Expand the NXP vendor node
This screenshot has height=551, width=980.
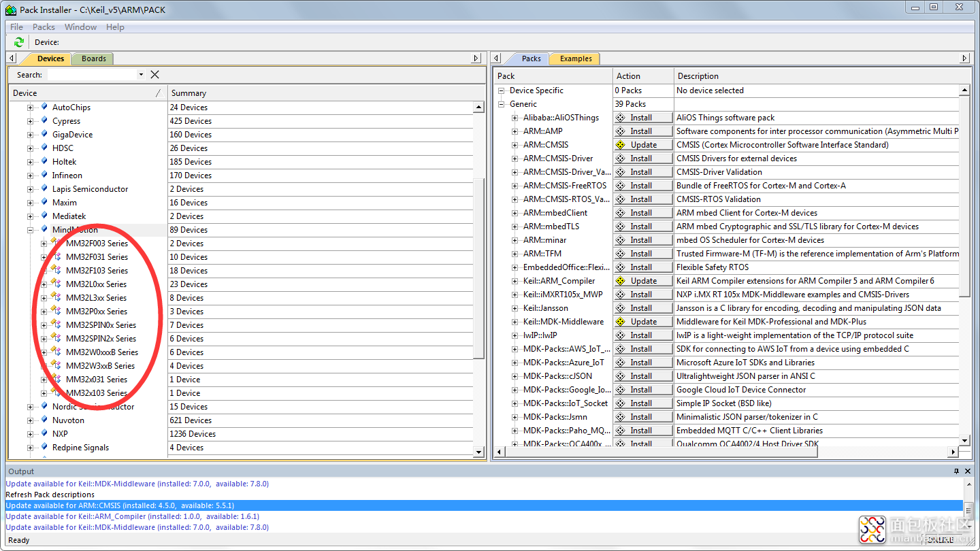tap(31, 434)
